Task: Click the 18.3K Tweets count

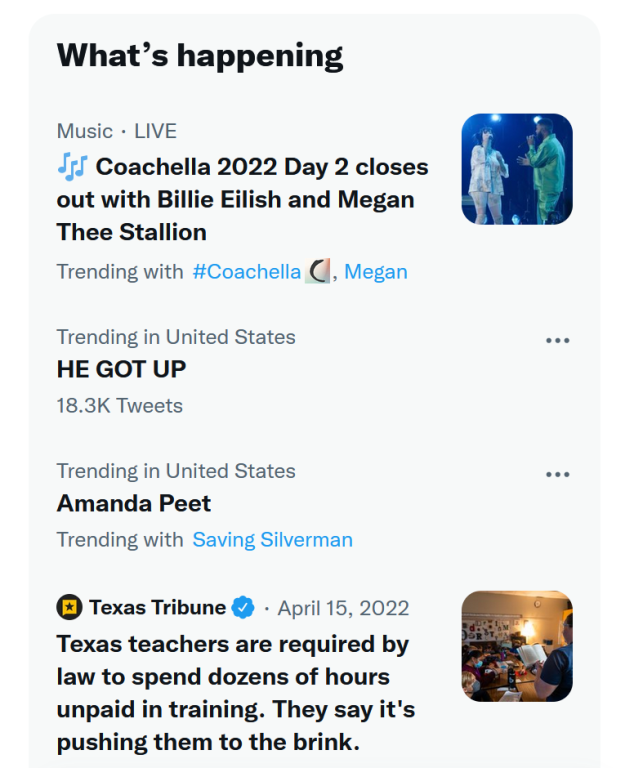Action: pyautogui.click(x=119, y=405)
